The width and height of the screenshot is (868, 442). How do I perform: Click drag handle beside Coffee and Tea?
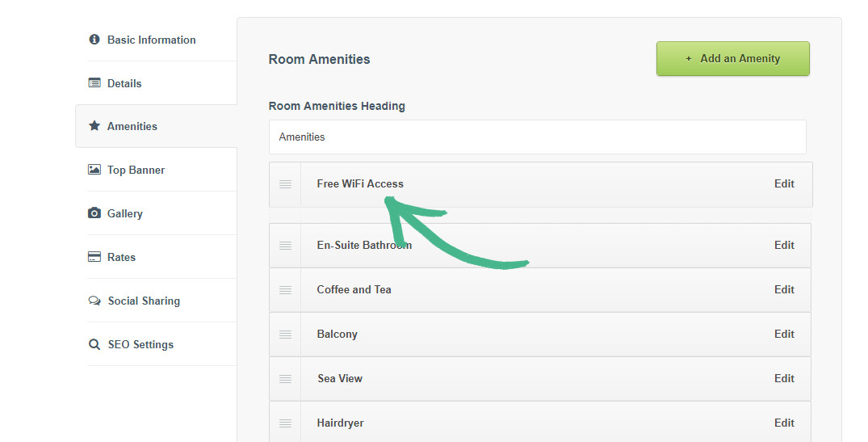pyautogui.click(x=285, y=290)
